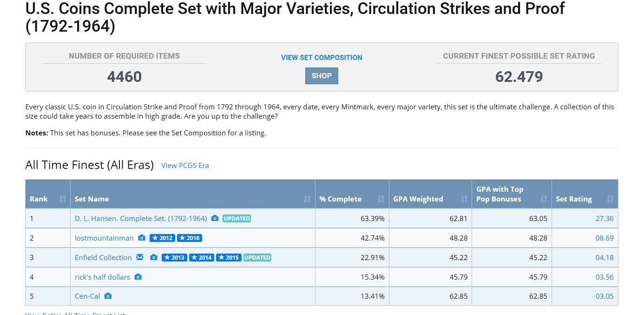This screenshot has height=315, width=644.
Task: Click camera icon beside D. L. Hansen set
Action: 215,218
